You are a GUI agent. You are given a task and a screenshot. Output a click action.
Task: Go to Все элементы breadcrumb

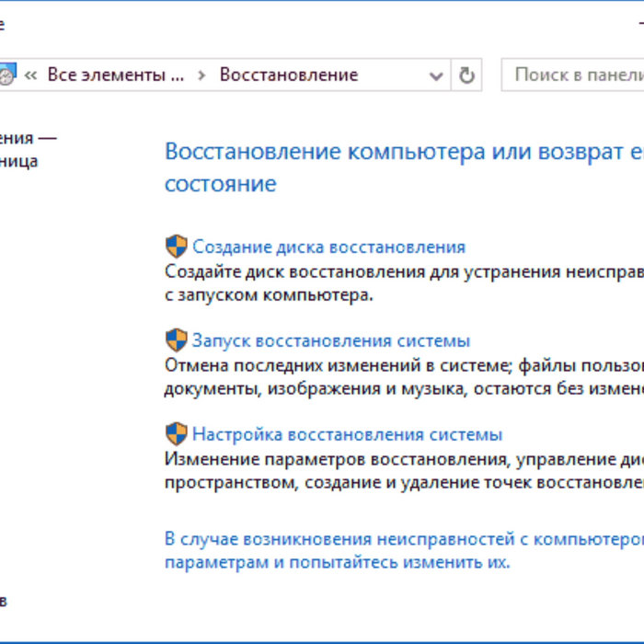[x=115, y=75]
